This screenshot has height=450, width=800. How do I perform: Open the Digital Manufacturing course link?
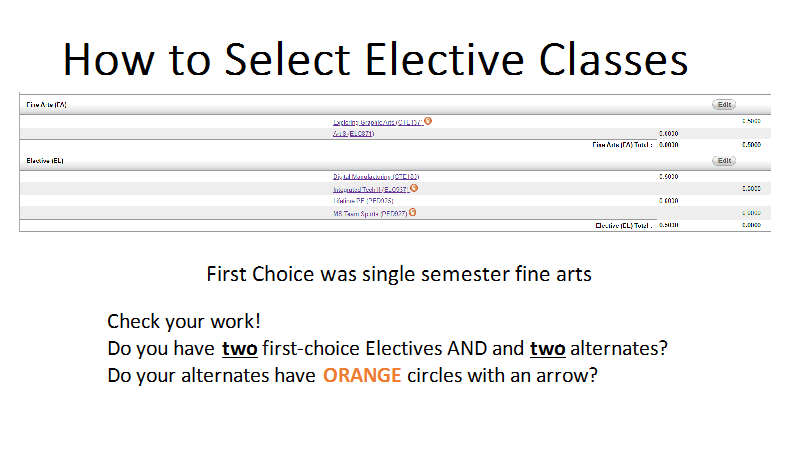[x=376, y=177]
